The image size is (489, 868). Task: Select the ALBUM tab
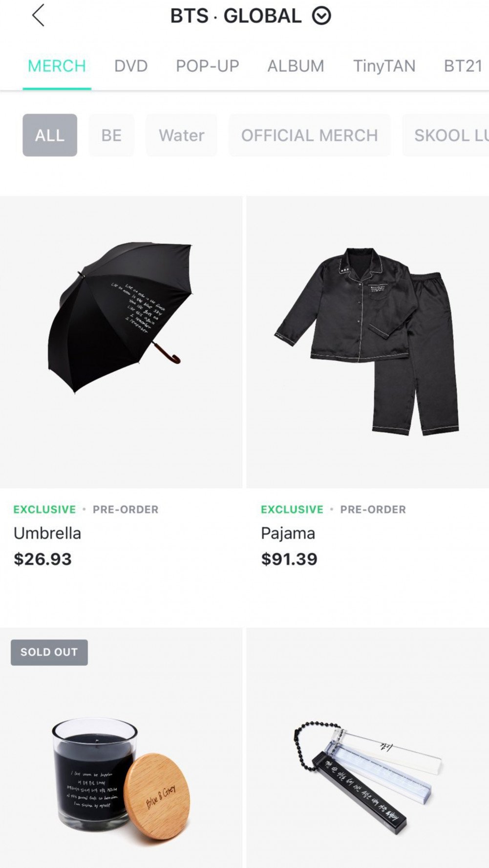tap(296, 66)
